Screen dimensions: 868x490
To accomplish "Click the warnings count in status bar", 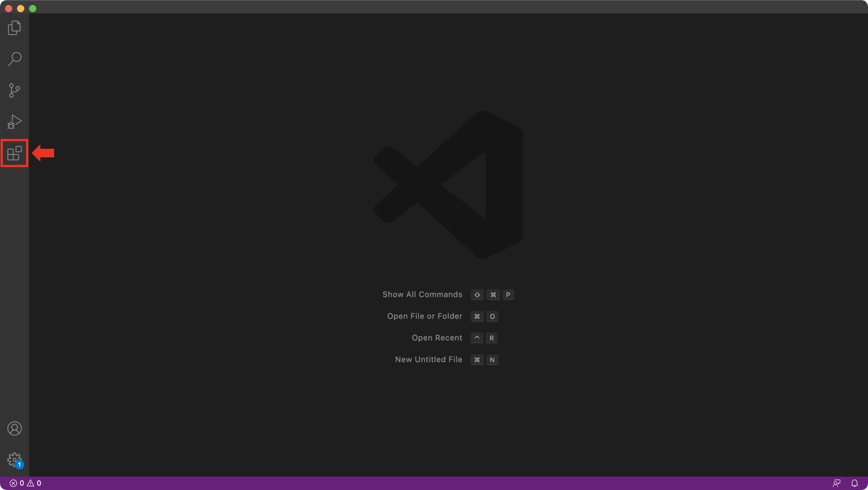I will (34, 483).
